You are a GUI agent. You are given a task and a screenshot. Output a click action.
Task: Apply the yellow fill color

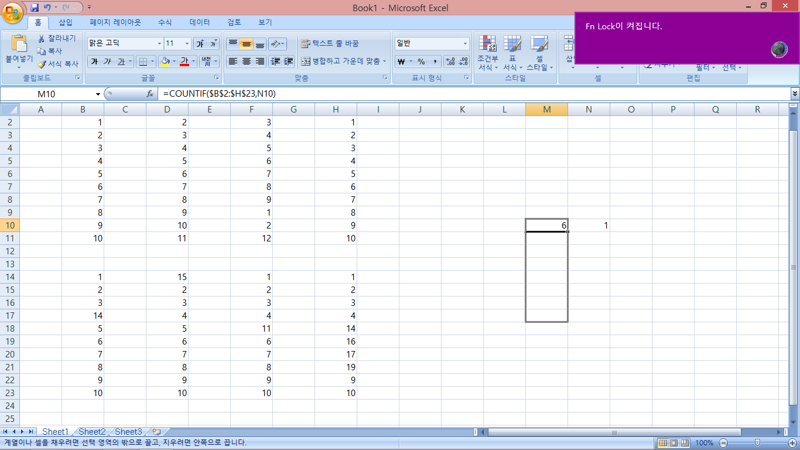pyautogui.click(x=165, y=62)
